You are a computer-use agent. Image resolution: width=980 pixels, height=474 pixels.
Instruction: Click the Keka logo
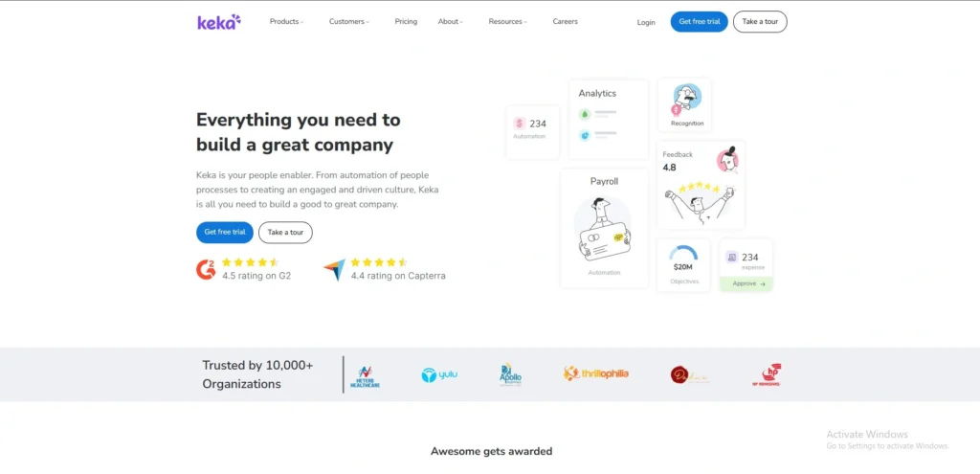pos(219,22)
